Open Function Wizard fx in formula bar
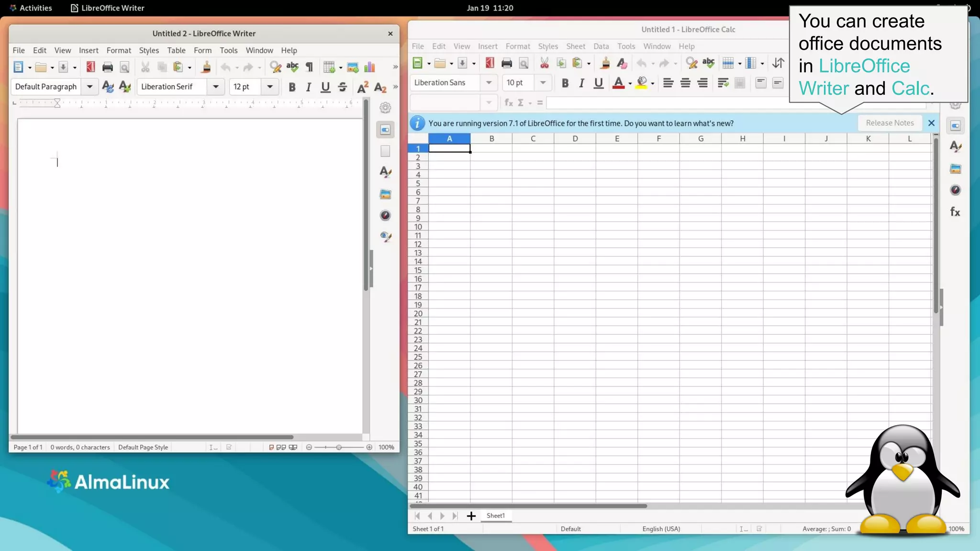980x551 pixels. 509,103
